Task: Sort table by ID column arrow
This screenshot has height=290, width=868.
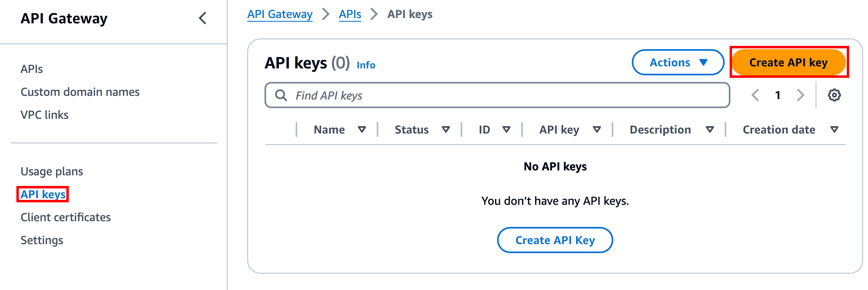Action: (506, 130)
